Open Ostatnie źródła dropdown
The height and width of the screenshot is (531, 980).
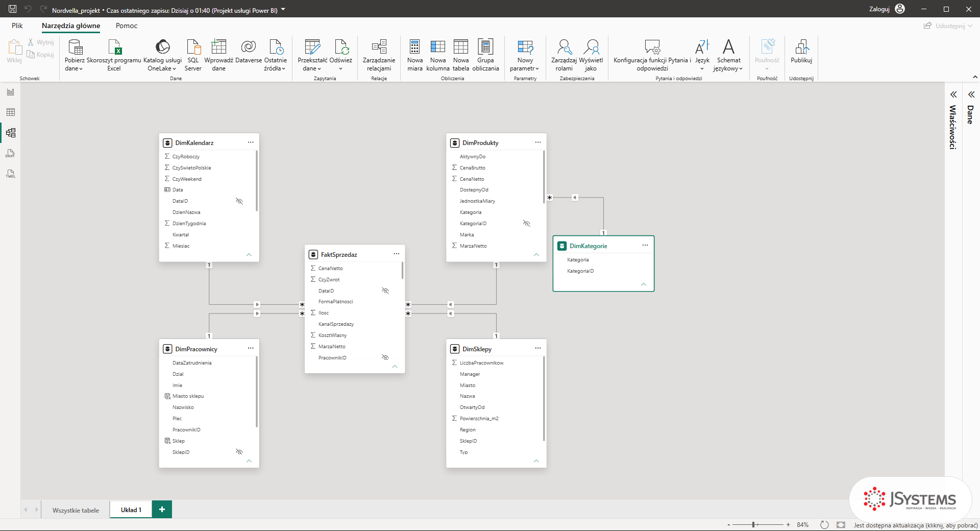coord(276,55)
